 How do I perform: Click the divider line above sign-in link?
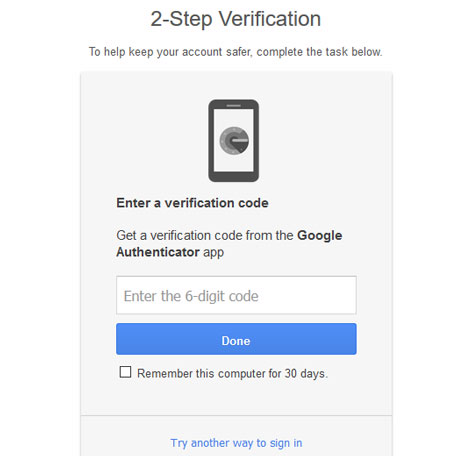click(x=236, y=415)
